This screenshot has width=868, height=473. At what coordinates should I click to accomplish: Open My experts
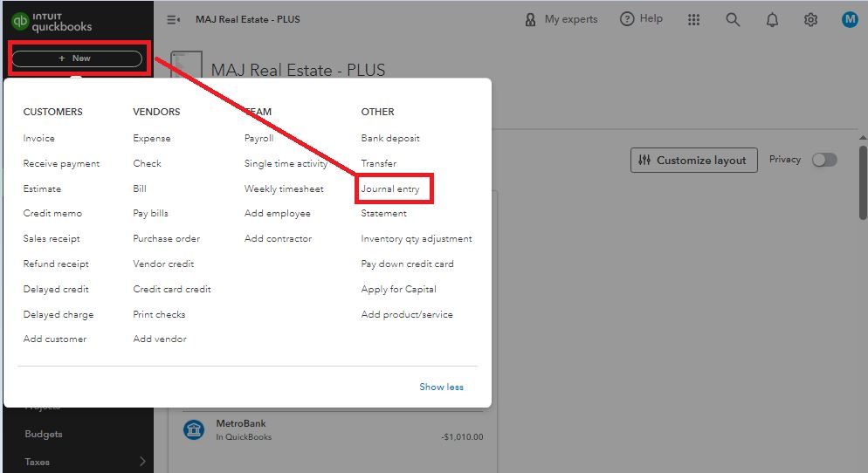click(x=561, y=19)
